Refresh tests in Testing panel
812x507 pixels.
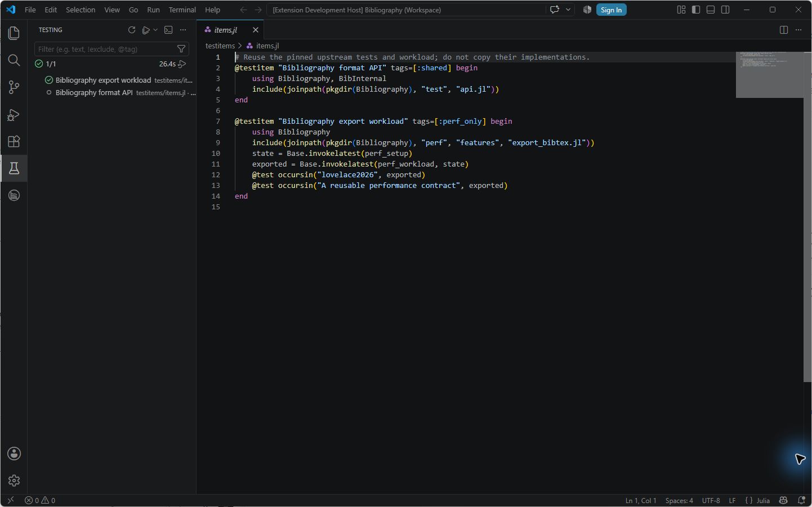coord(132,30)
